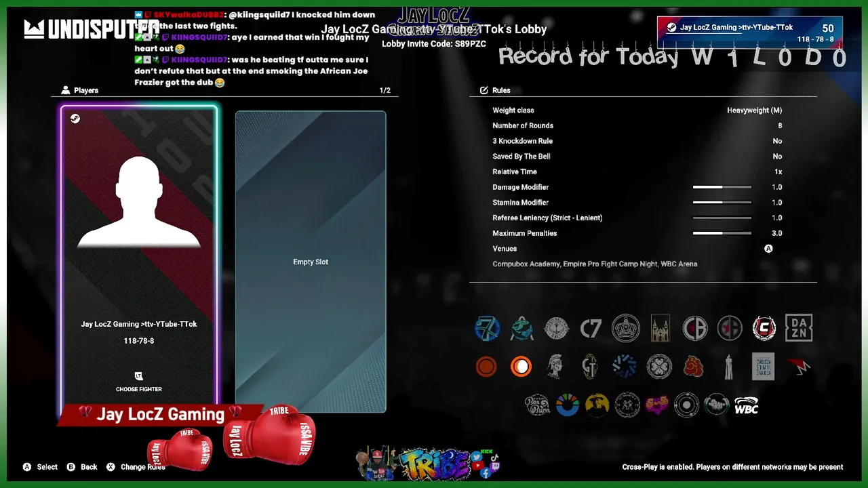Click the 'Relative Time' label
868x488 pixels.
pyautogui.click(x=515, y=172)
